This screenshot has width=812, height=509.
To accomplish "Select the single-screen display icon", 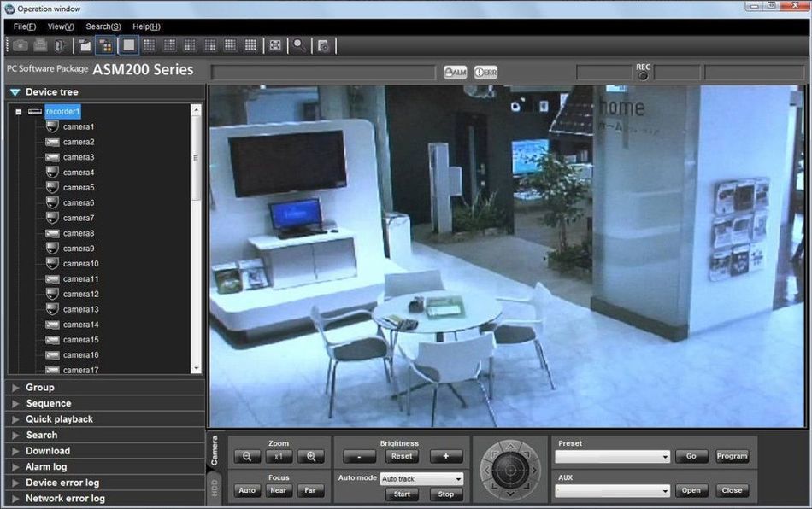I will 128,45.
